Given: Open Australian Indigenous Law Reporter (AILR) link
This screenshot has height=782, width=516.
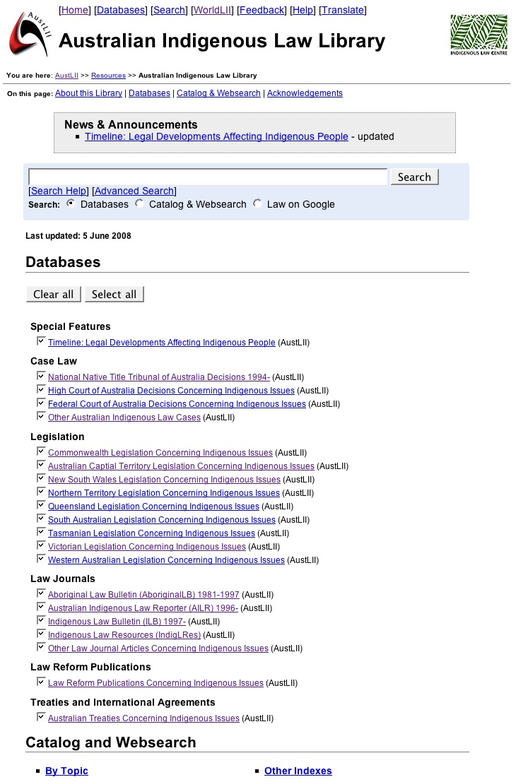Looking at the screenshot, I should pyautogui.click(x=143, y=608).
